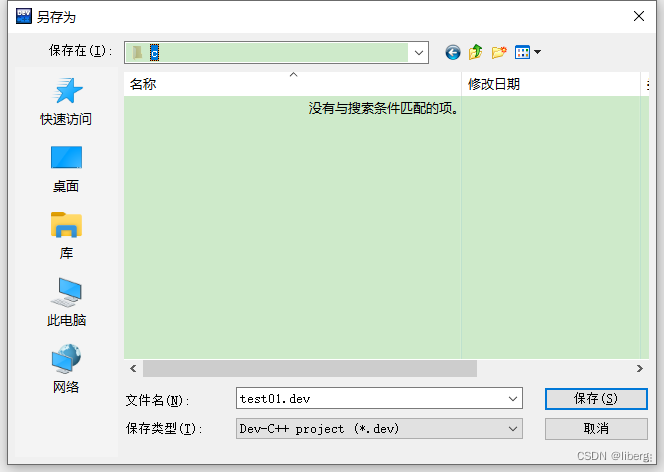Open the 保存类型 dropdown

(379, 429)
